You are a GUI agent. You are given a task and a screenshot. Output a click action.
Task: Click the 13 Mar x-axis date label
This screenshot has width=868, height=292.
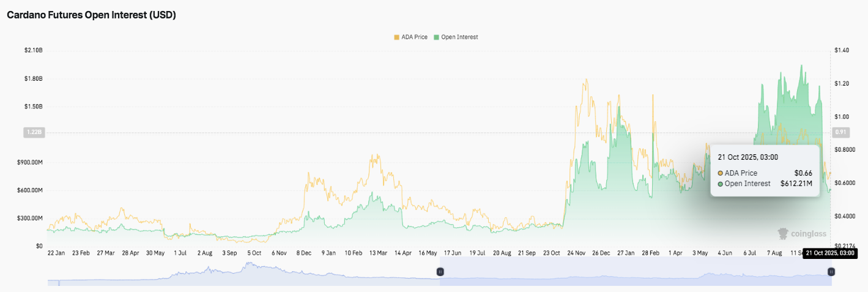point(377,253)
